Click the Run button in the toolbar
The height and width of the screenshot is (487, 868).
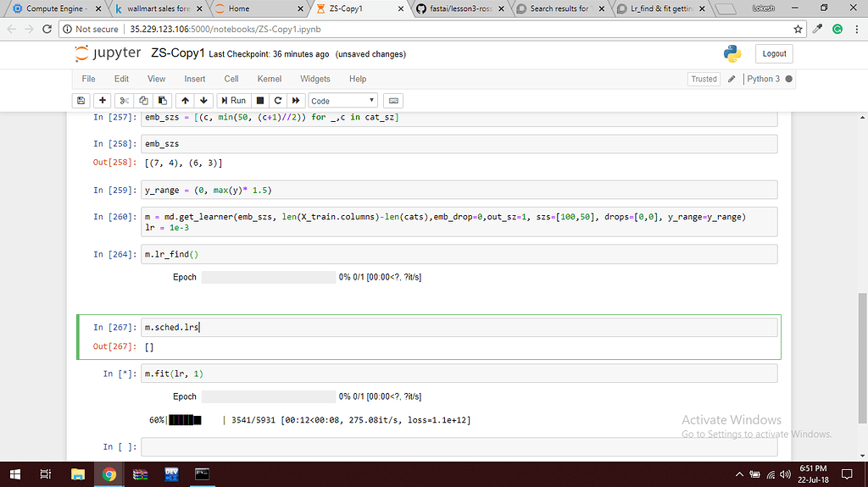pos(233,100)
